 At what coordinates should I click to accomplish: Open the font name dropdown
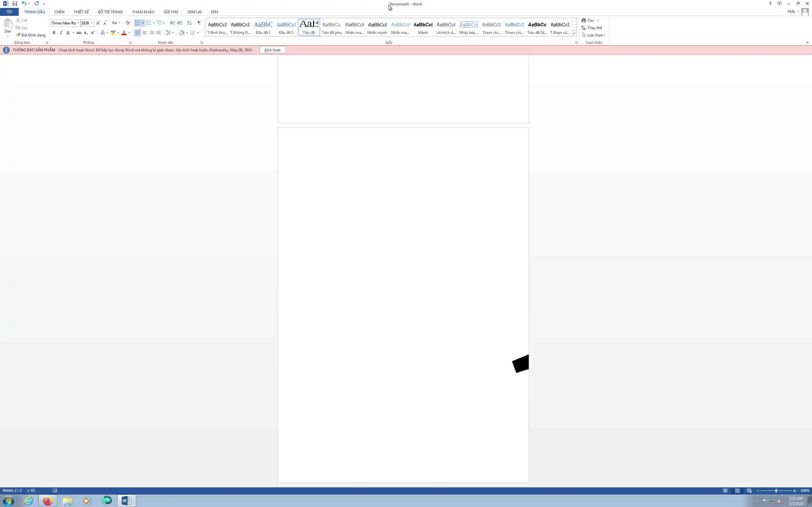[78, 23]
